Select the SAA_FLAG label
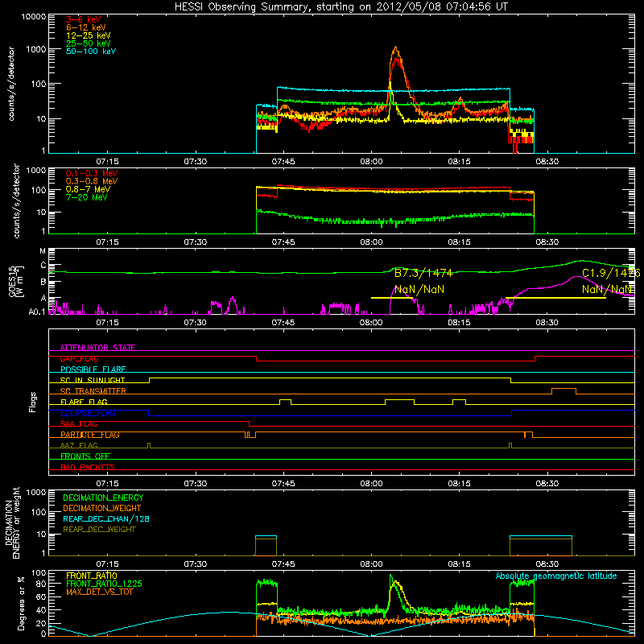 tap(79, 424)
